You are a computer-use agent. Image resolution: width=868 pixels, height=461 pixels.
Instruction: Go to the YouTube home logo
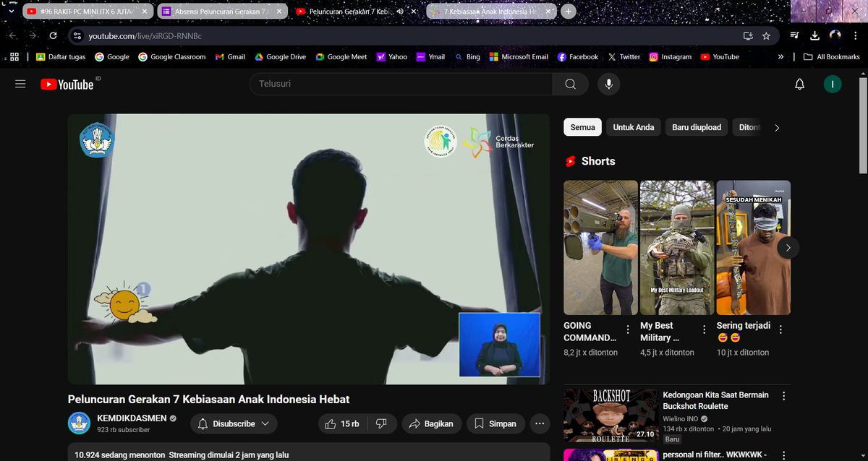click(67, 84)
